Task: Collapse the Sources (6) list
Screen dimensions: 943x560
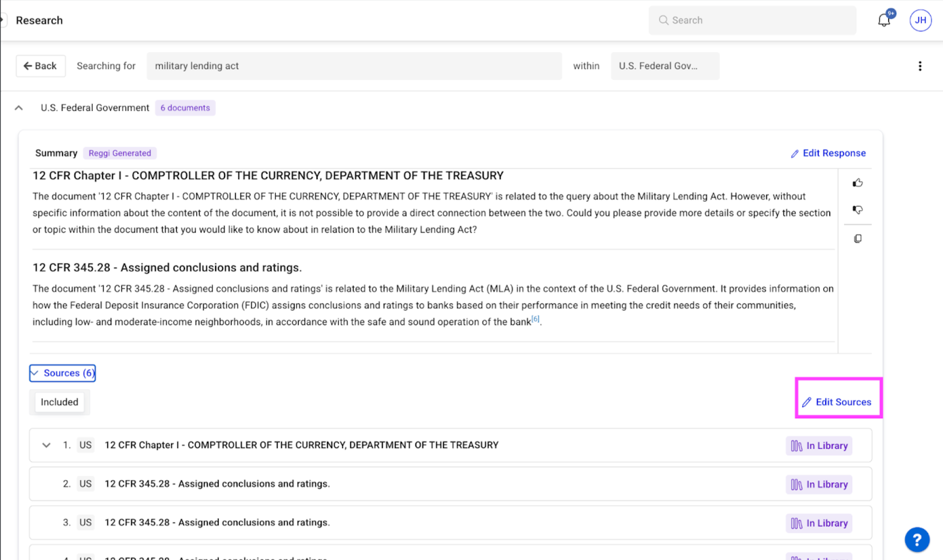Action: point(62,373)
